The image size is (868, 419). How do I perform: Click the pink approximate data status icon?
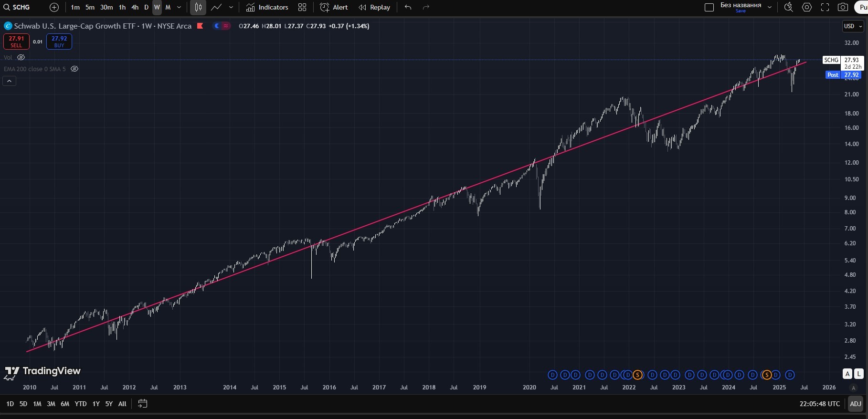[226, 26]
